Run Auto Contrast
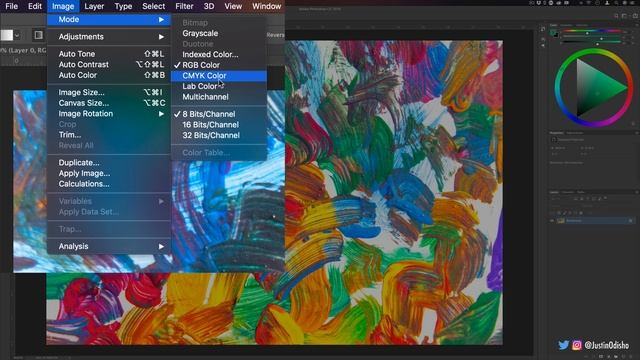 [109, 64]
